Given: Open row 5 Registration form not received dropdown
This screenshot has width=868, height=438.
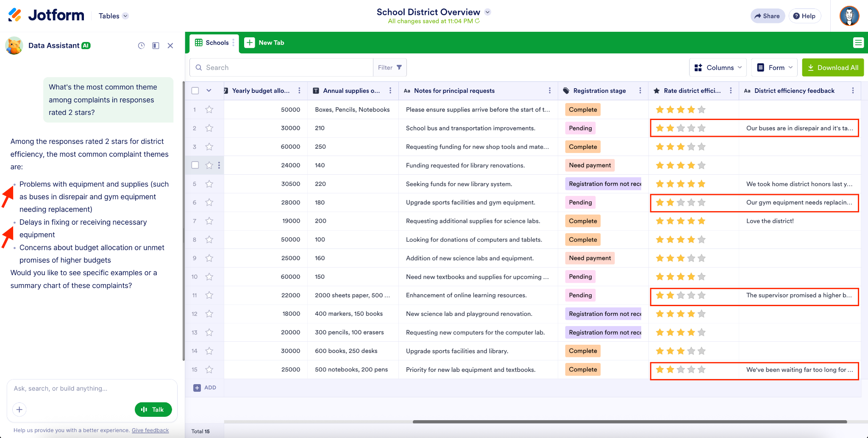Looking at the screenshot, I should click(x=604, y=184).
